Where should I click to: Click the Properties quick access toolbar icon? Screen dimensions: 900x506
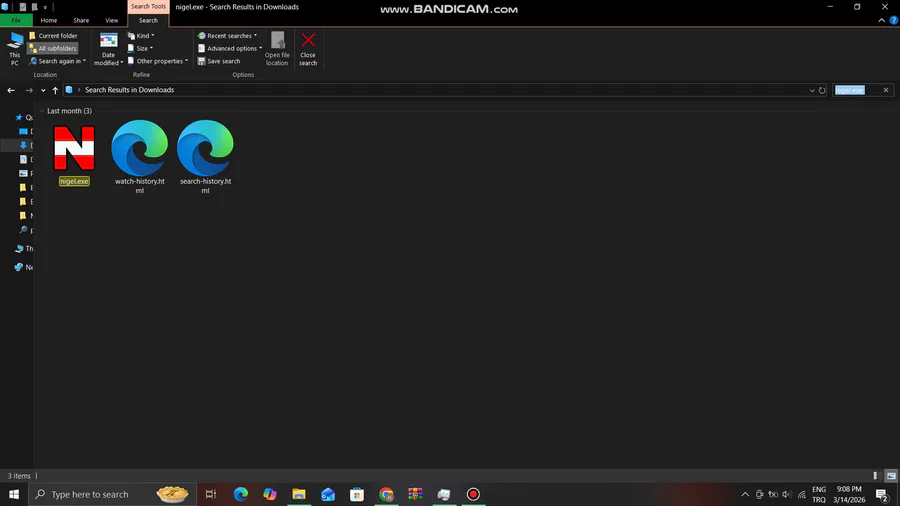tap(23, 7)
